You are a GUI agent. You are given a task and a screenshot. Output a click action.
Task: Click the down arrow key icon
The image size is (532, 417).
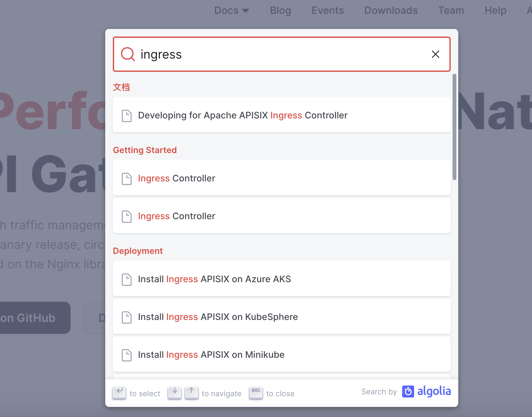[x=175, y=393]
